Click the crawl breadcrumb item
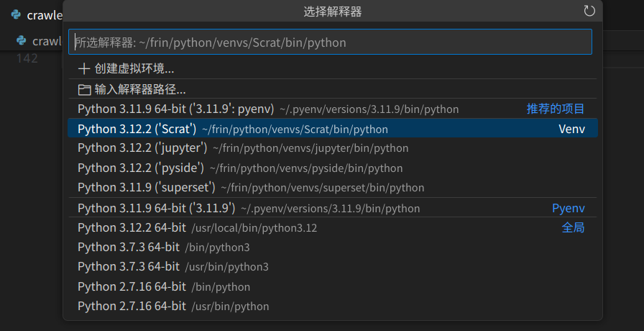This screenshot has width=644, height=331. (47, 41)
